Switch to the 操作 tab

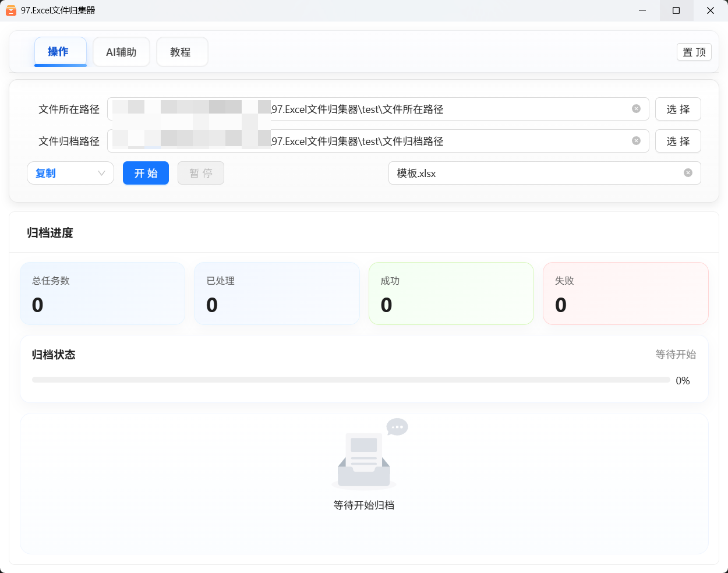click(x=60, y=52)
